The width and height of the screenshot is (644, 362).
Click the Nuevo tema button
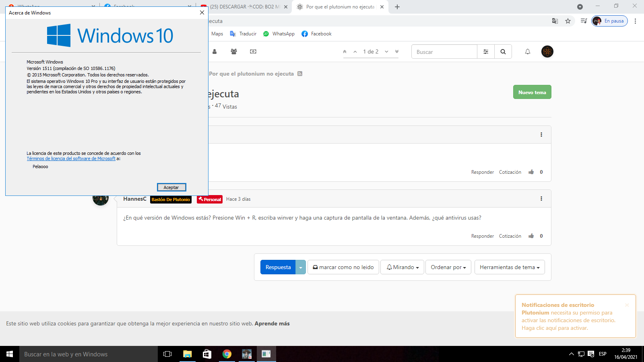pos(532,92)
